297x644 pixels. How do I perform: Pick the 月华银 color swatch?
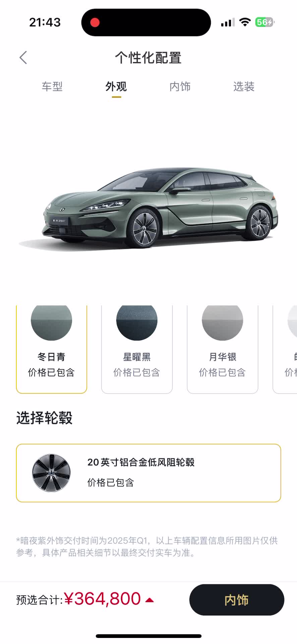click(223, 349)
